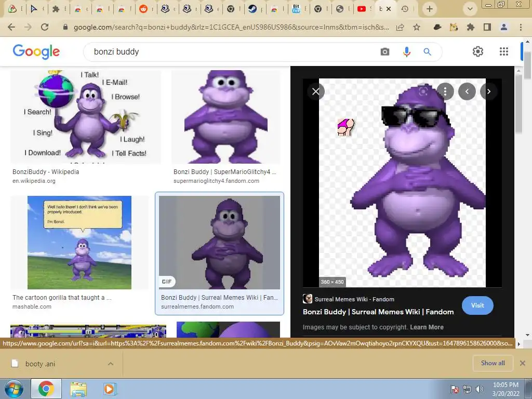Select Wikipedia Bonzi feature list thumbnail

pos(86,117)
